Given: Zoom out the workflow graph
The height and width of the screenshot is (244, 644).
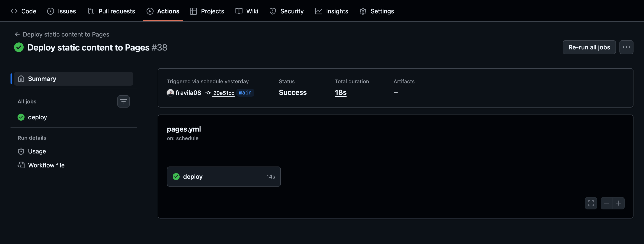Looking at the screenshot, I should tap(607, 203).
